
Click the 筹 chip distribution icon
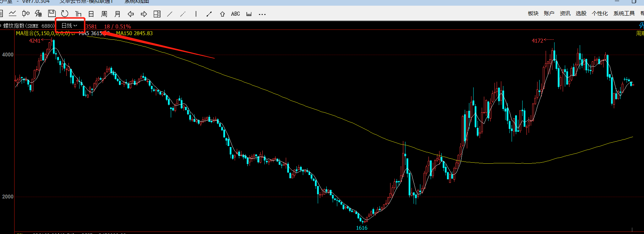[x=38, y=14]
